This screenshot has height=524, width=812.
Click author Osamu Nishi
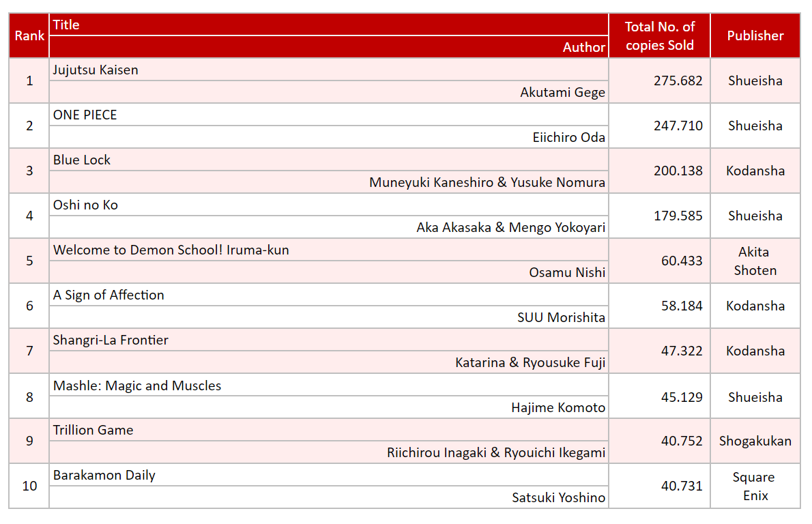click(567, 272)
